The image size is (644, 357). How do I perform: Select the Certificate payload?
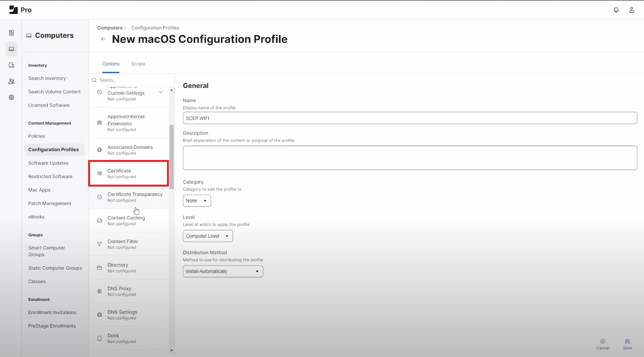pyautogui.click(x=129, y=173)
